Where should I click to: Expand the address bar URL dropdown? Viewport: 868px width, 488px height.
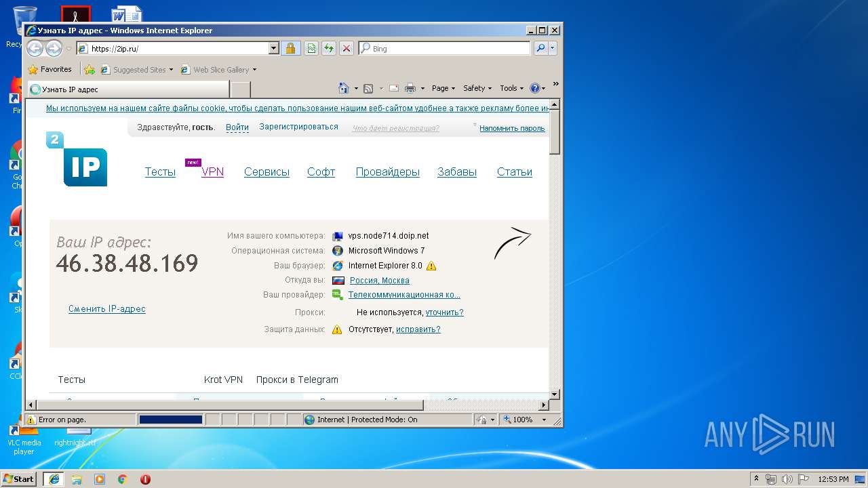pos(274,48)
